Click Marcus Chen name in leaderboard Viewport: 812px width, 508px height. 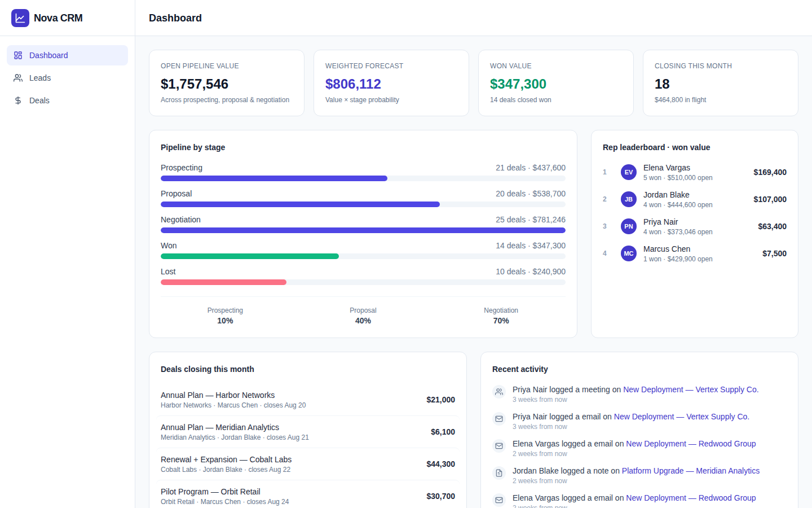click(x=667, y=249)
